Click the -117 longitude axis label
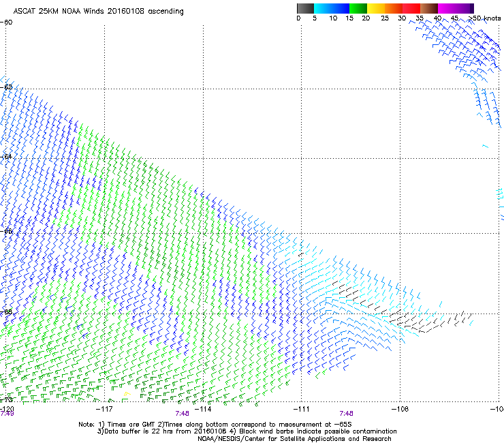504x443 pixels. [104, 409]
